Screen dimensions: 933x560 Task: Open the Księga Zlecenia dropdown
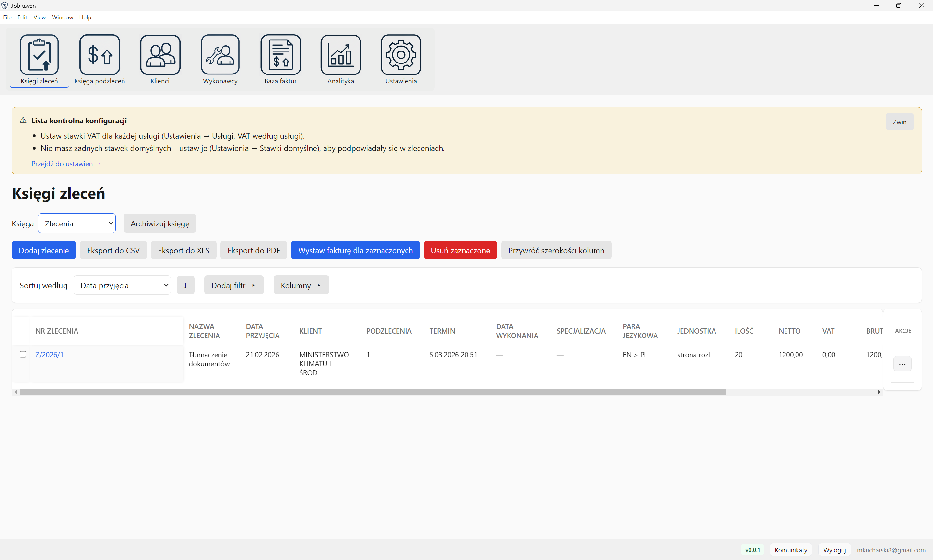point(77,223)
